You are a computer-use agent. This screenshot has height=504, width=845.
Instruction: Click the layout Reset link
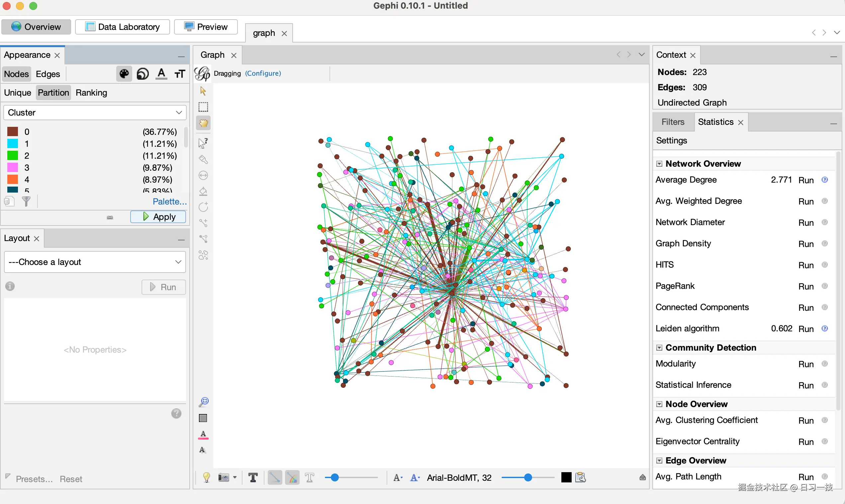tap(71, 479)
